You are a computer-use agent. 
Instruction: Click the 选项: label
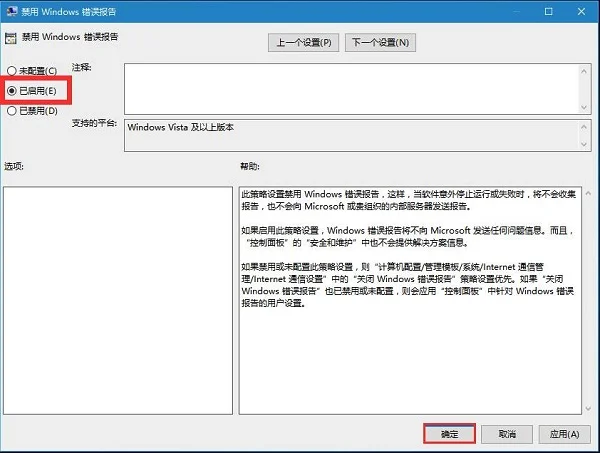14,166
